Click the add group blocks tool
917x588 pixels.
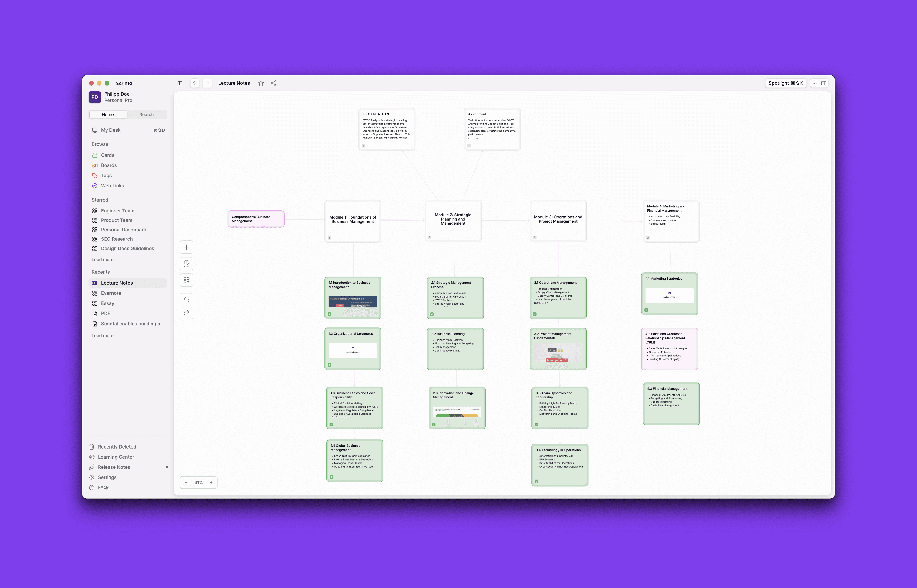[x=186, y=280]
